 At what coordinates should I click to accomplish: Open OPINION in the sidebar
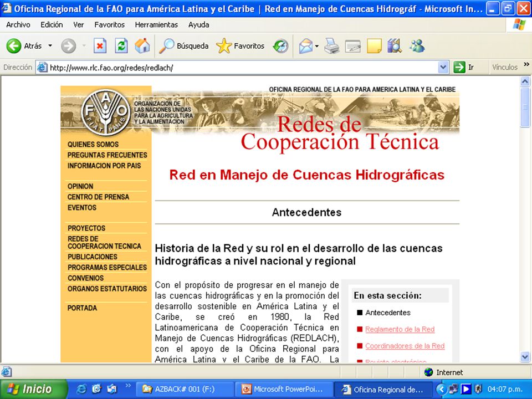80,186
